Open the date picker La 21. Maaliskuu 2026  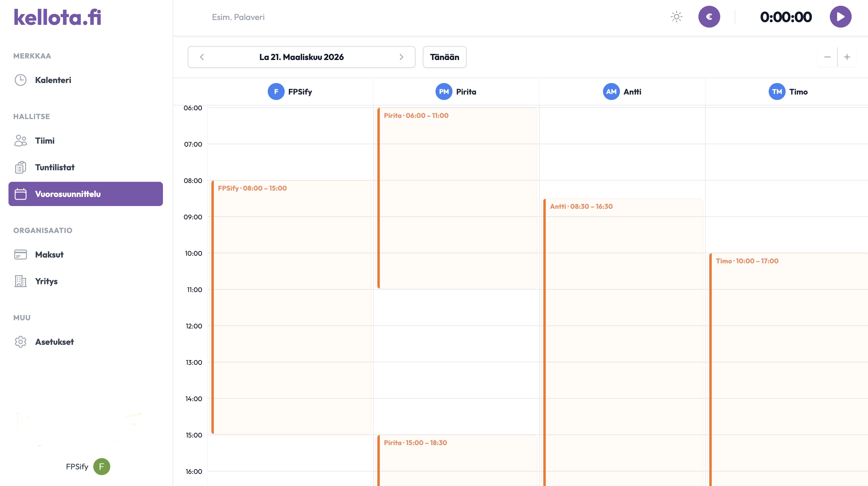point(301,57)
